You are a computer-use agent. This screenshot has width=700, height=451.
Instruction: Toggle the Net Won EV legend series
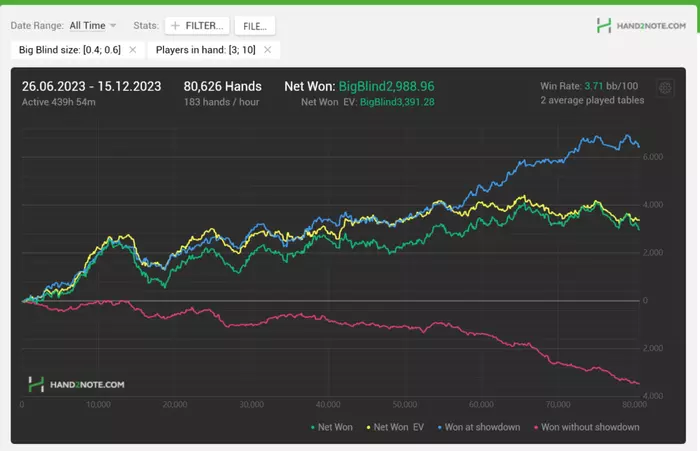click(x=395, y=427)
